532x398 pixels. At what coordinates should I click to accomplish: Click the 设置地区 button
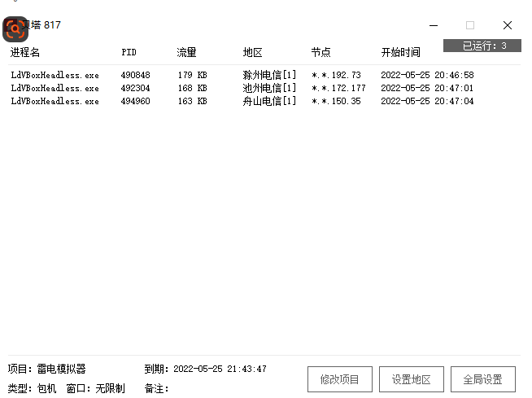tap(412, 379)
